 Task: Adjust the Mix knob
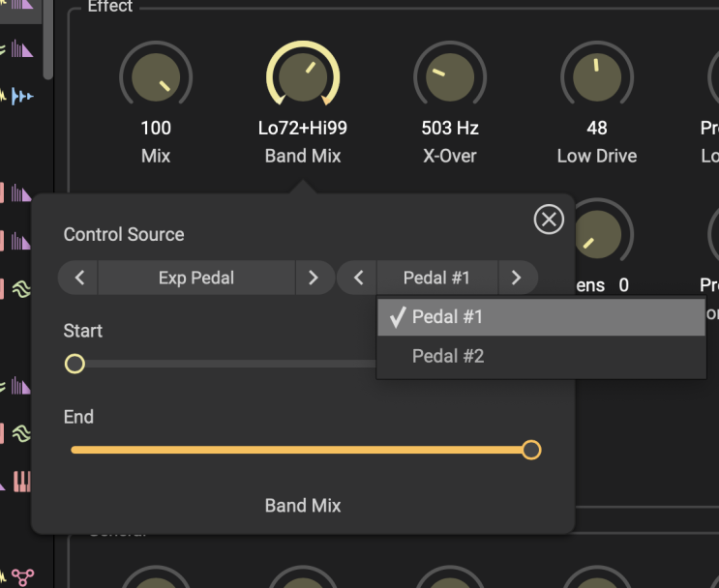tap(156, 77)
